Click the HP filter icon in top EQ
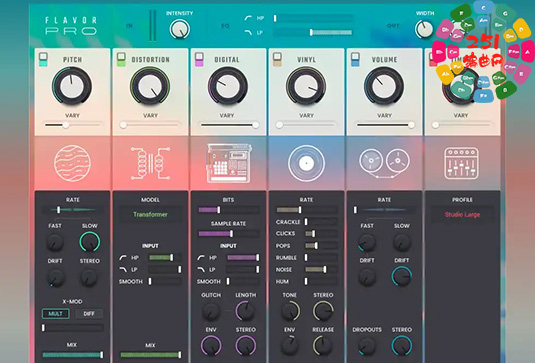This screenshot has width=535, height=363. pyautogui.click(x=248, y=18)
